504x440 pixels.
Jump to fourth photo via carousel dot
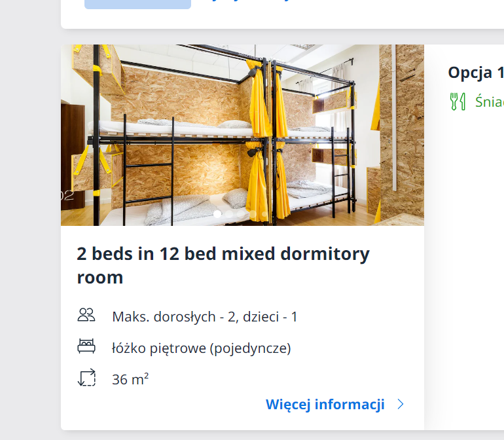point(253,214)
